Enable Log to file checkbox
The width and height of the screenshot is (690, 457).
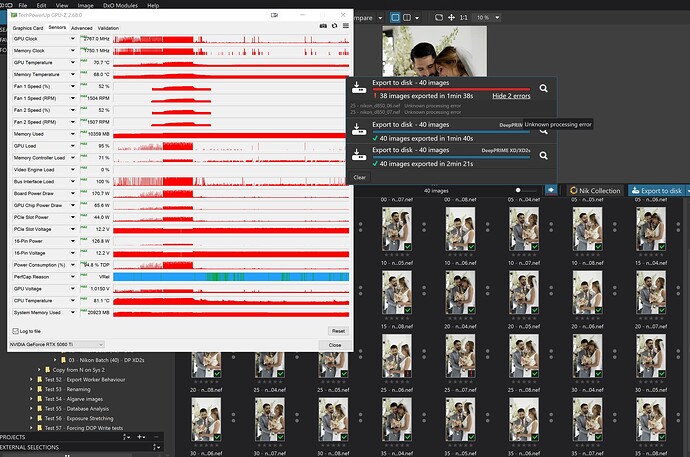click(15, 330)
